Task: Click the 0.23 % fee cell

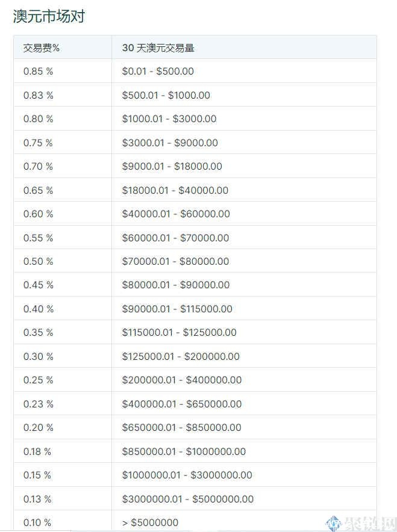Action: pyautogui.click(x=38, y=404)
